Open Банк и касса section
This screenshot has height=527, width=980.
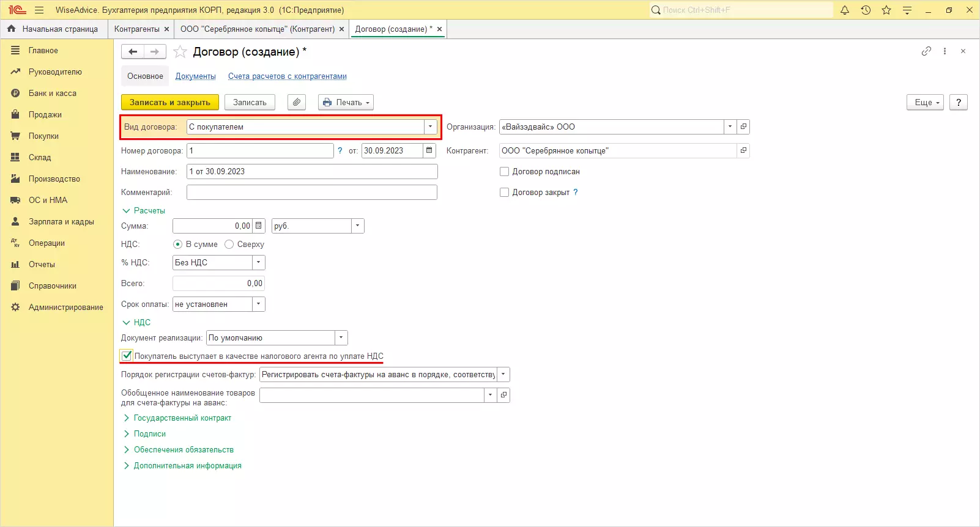point(53,94)
